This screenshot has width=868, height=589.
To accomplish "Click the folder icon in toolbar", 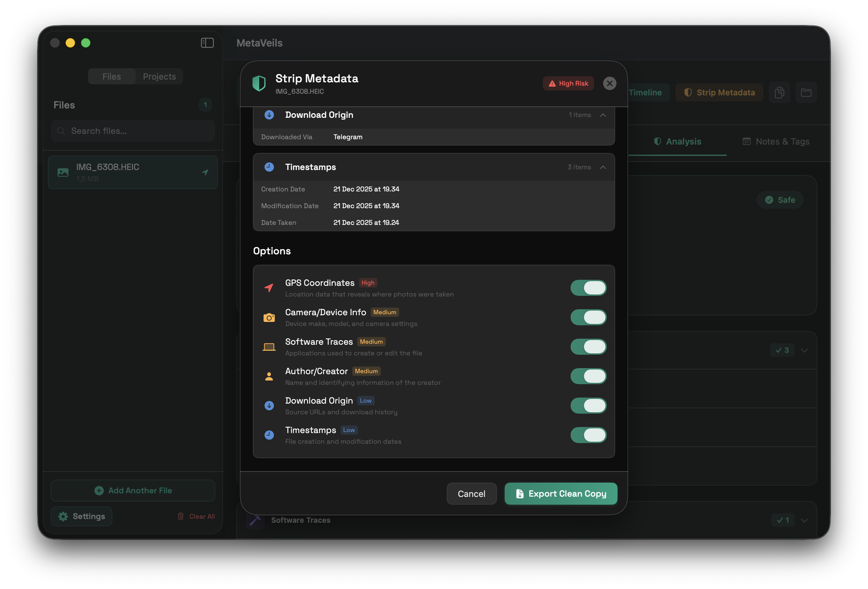I will pyautogui.click(x=806, y=93).
